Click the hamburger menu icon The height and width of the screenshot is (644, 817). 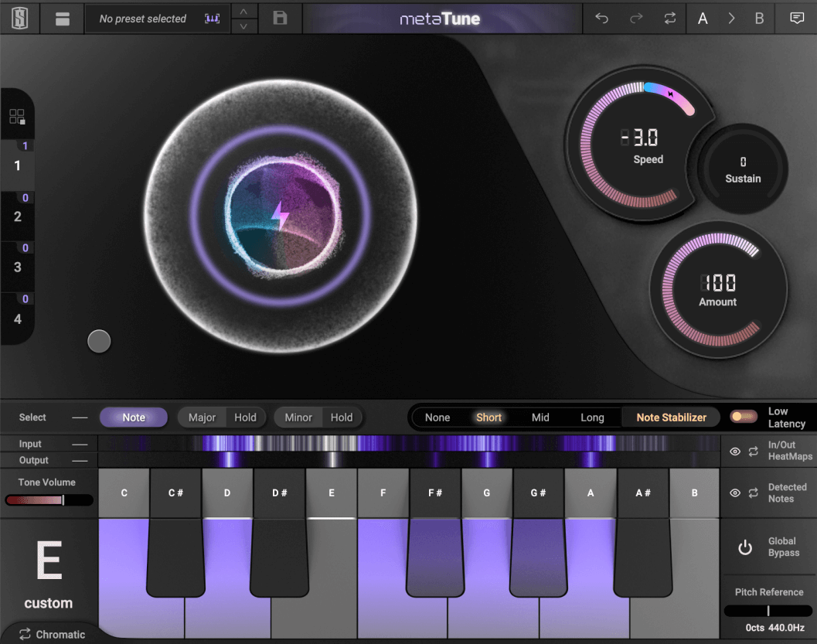(x=62, y=18)
